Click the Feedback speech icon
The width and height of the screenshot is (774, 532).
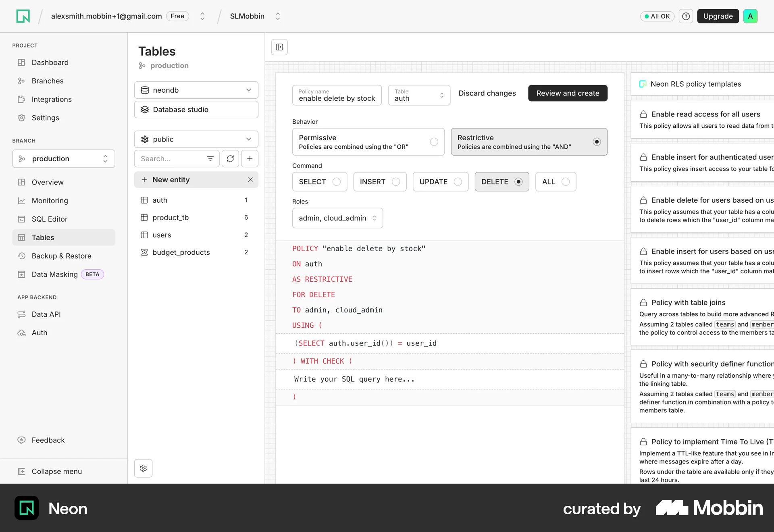pos(21,440)
